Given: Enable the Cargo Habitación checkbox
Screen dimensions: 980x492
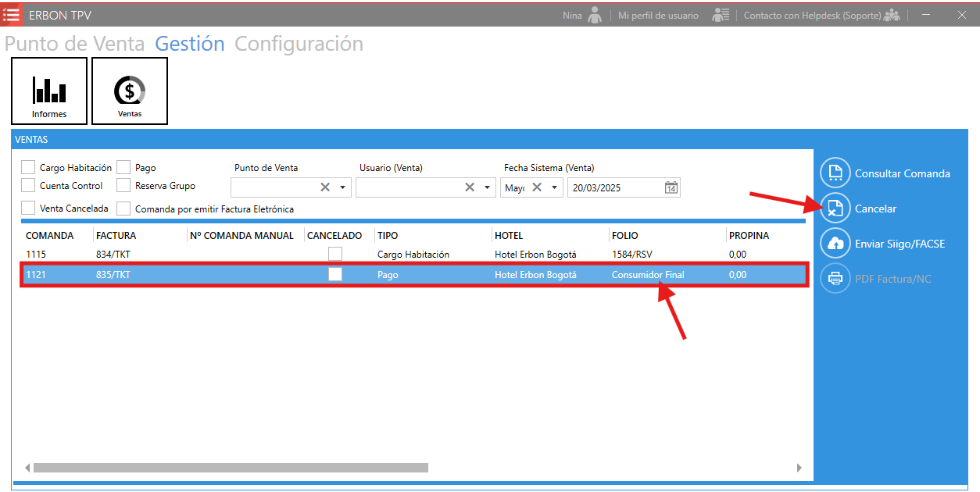Looking at the screenshot, I should (x=28, y=167).
